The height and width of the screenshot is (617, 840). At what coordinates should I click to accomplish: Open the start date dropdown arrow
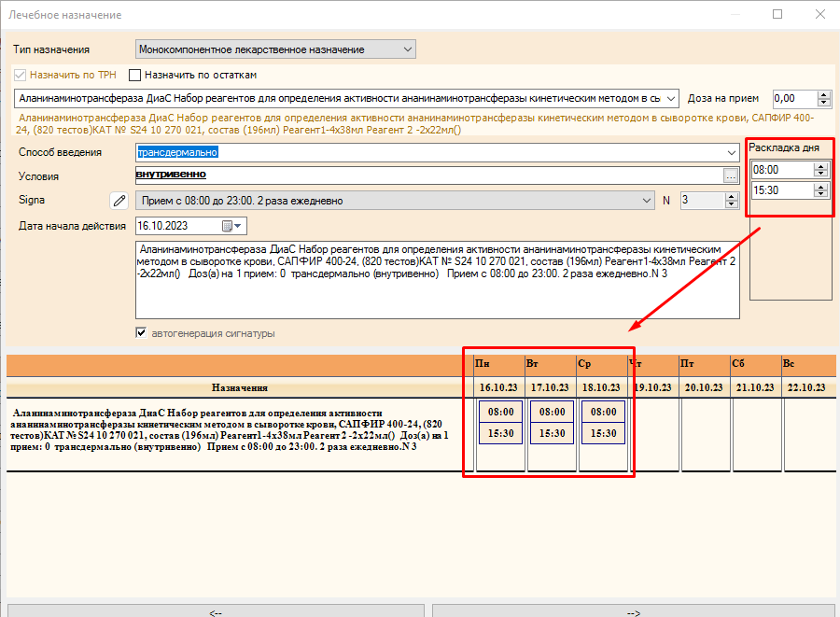point(238,226)
